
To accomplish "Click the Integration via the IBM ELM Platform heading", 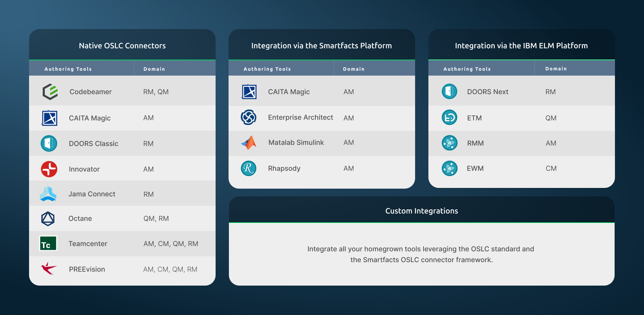I will [521, 45].
